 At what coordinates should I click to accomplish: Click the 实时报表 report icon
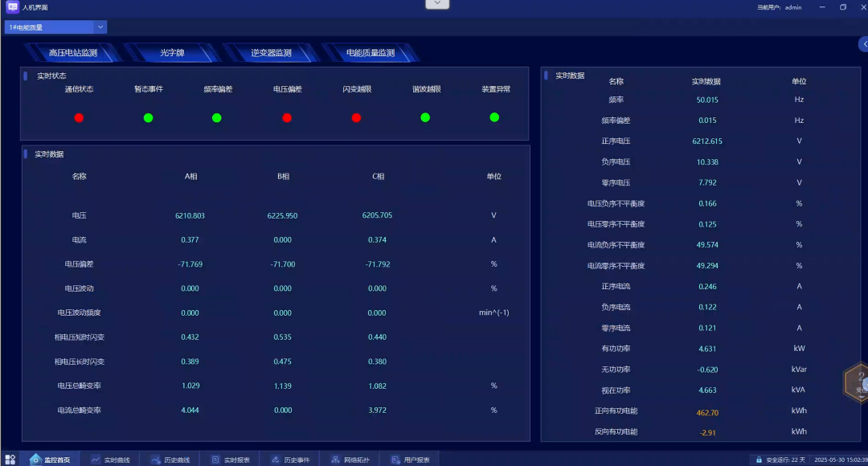tap(215, 458)
